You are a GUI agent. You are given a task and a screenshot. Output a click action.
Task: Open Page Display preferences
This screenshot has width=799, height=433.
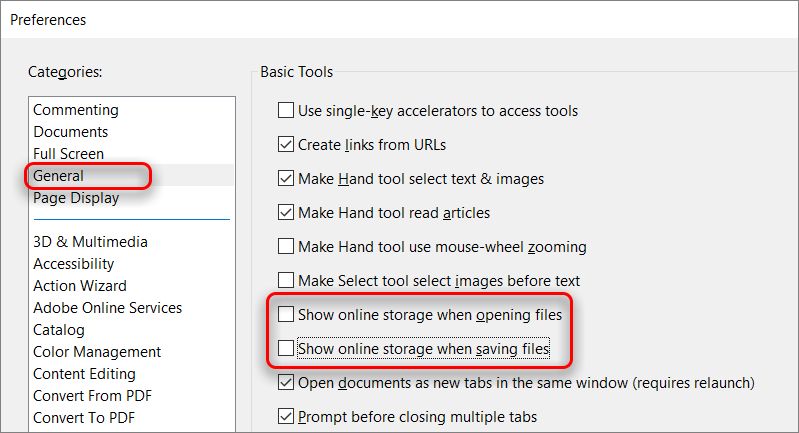pyautogui.click(x=76, y=198)
